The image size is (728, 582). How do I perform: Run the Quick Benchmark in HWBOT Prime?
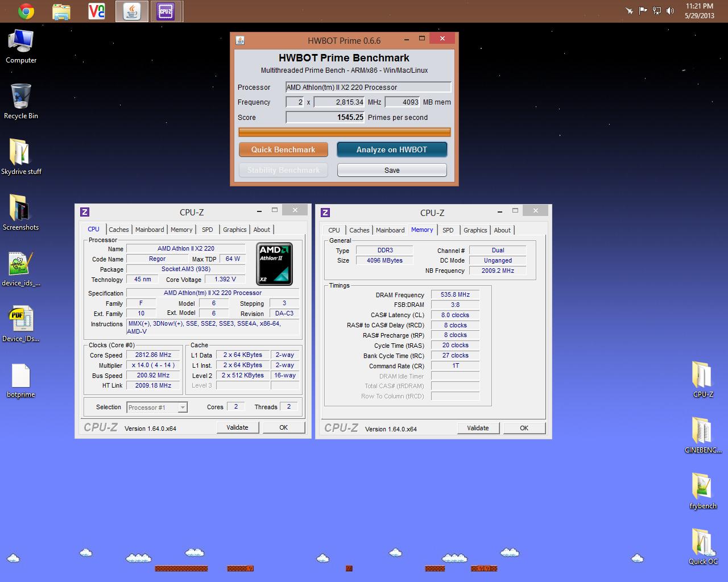[283, 149]
